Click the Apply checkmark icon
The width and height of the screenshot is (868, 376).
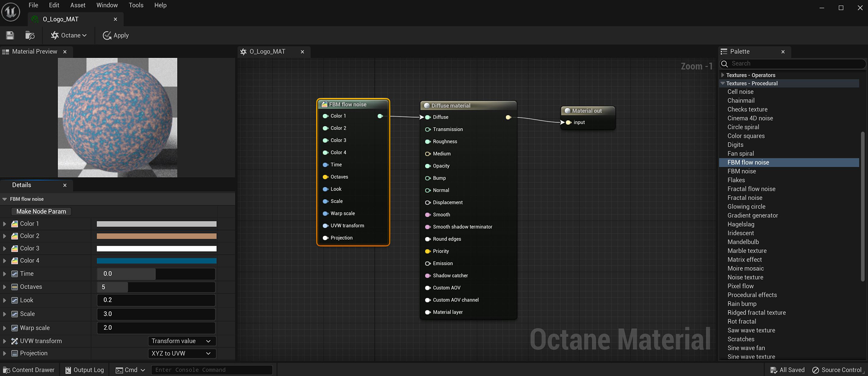pos(107,36)
